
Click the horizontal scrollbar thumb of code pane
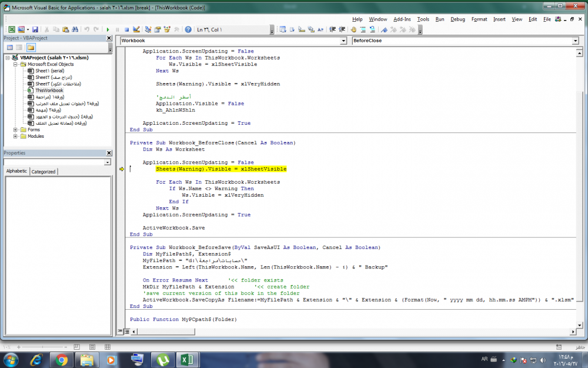click(166, 331)
